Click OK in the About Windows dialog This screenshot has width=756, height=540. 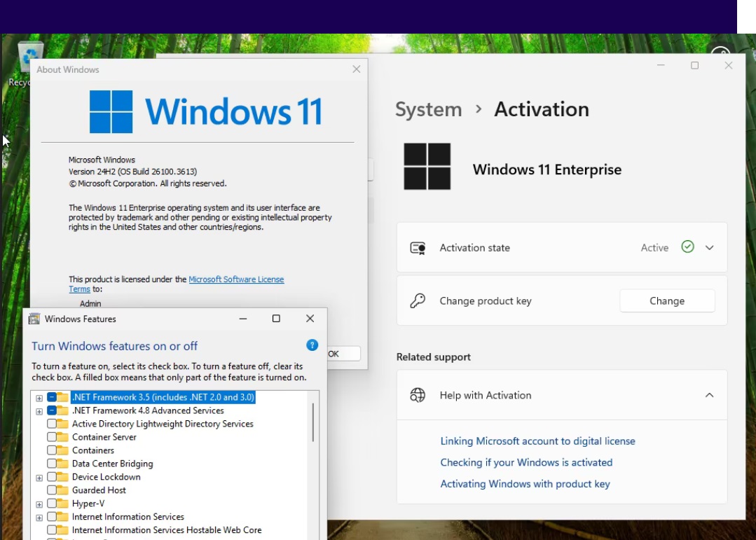point(343,354)
